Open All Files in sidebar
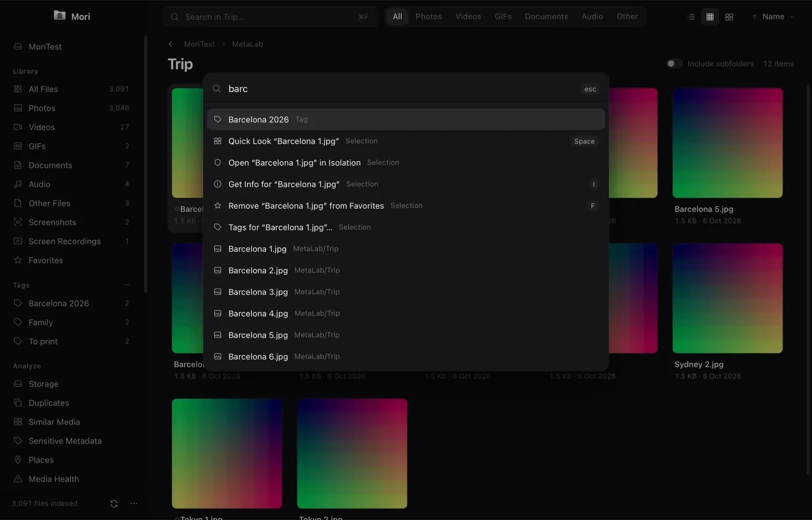 click(71, 89)
